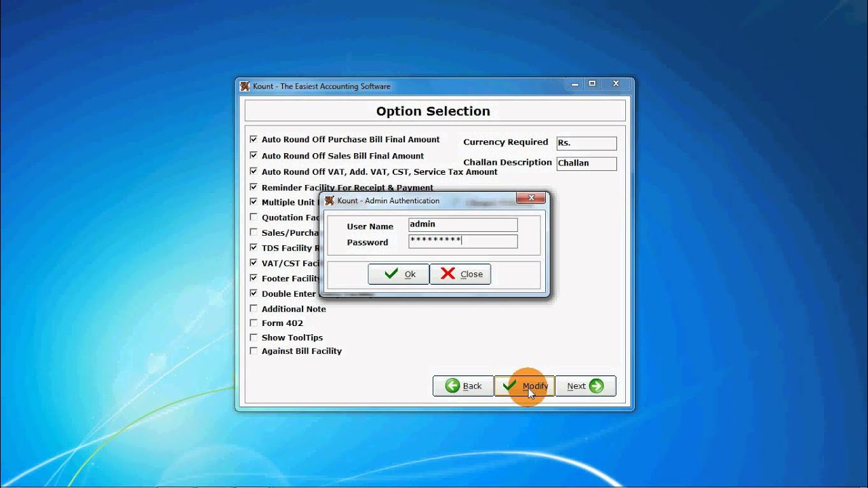
Task: Click the green right arrow icon on Next
Action: 596,386
